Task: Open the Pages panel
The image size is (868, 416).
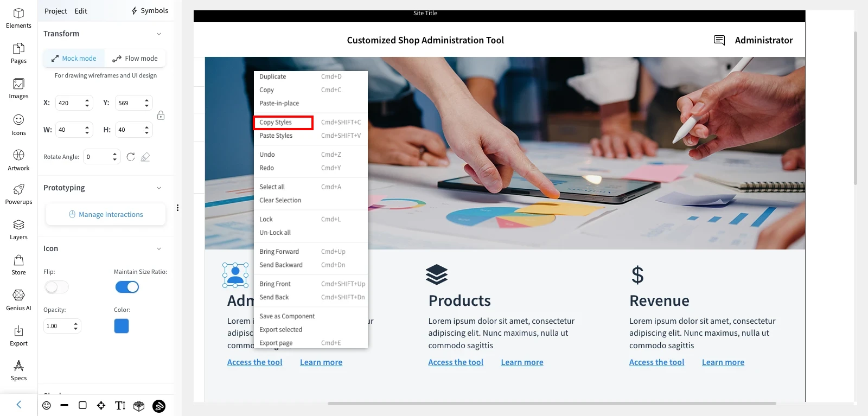Action: tap(18, 53)
